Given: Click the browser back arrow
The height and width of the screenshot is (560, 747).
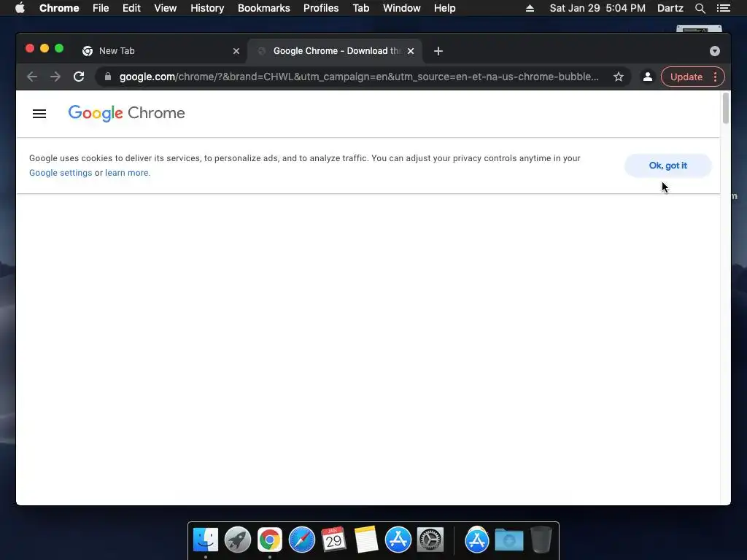Looking at the screenshot, I should point(32,77).
